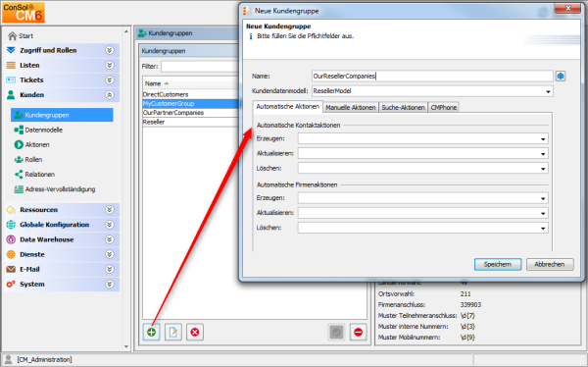Select MyCustomerGroup row
Screen dimensions: 588x367
190,104
